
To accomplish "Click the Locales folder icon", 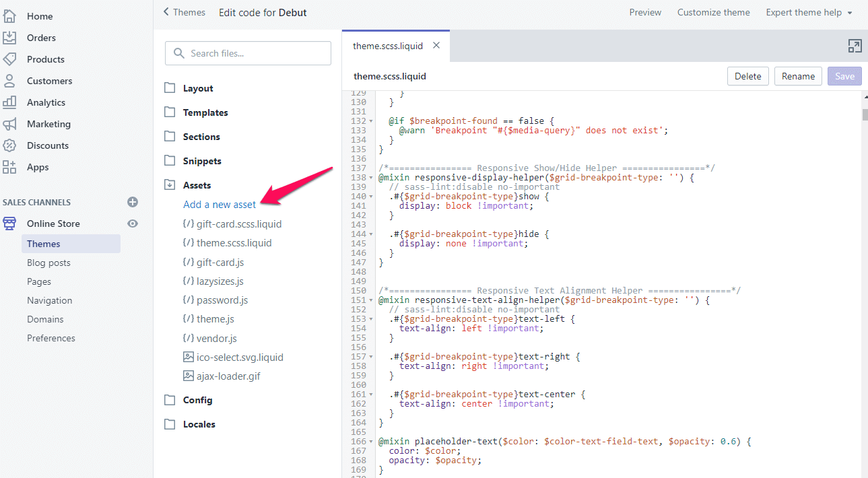I will (170, 423).
